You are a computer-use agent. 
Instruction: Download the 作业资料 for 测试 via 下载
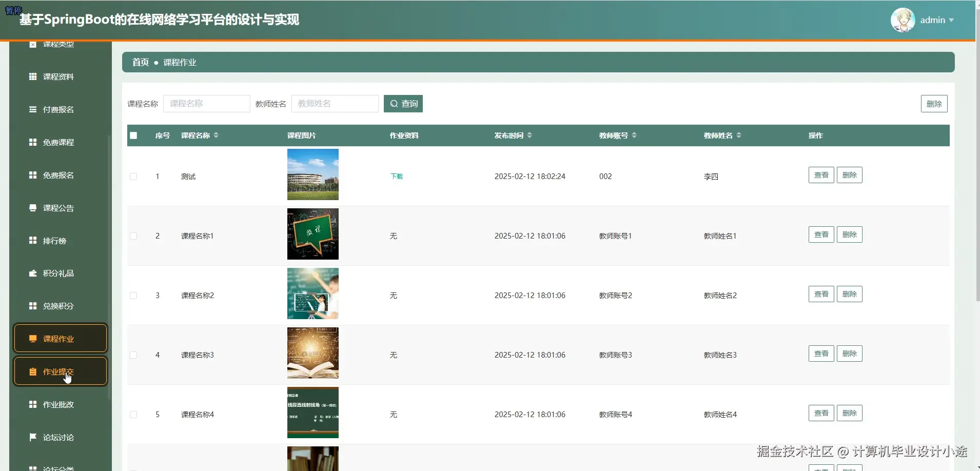(x=397, y=176)
